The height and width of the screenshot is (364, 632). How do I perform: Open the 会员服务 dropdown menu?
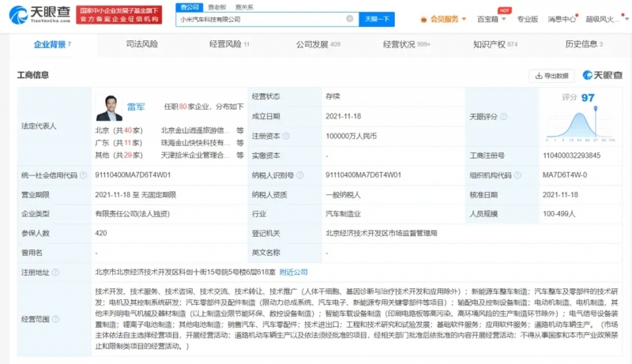pyautogui.click(x=443, y=18)
